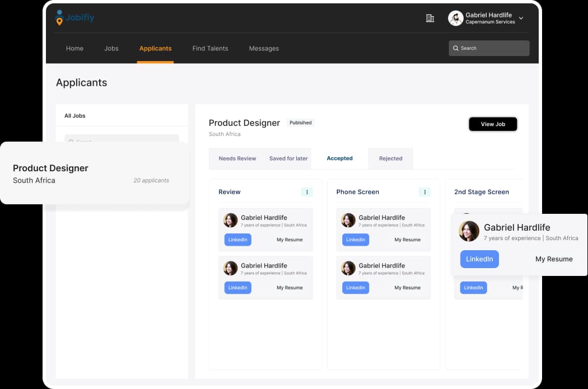Expand the Gabriel Hardlife account dropdown

click(521, 17)
